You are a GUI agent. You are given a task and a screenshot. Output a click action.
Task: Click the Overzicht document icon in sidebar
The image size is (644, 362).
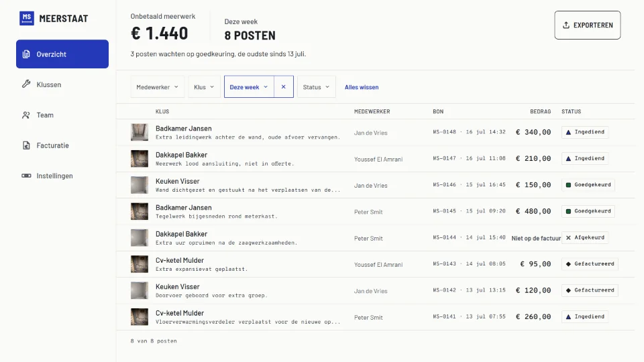click(x=26, y=54)
